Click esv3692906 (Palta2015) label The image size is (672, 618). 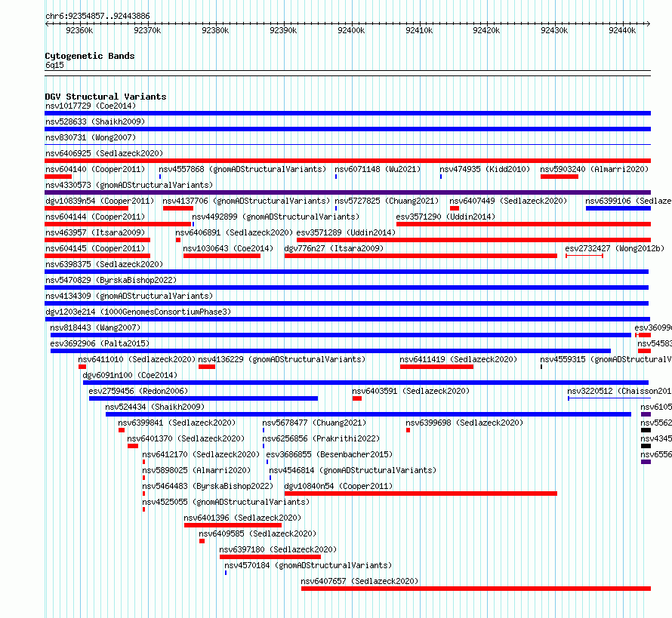[x=100, y=343]
